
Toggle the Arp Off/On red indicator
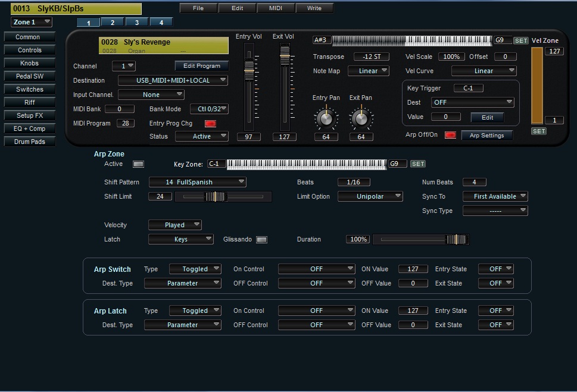click(x=450, y=135)
